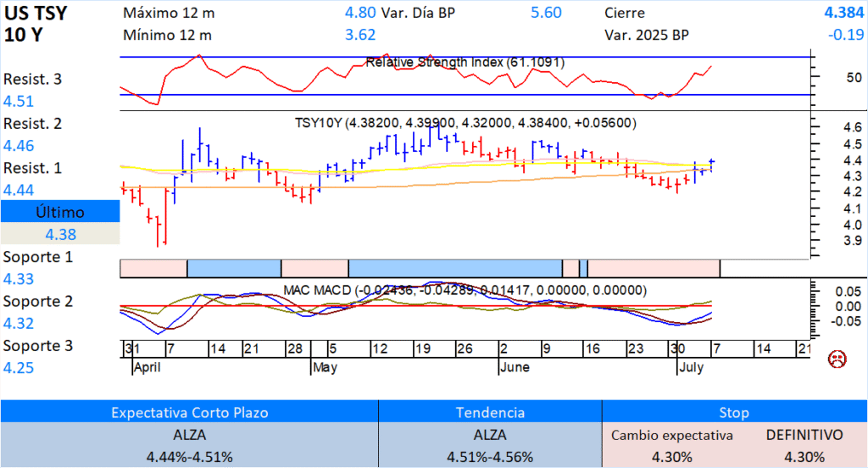This screenshot has height=468, width=868.
Task: Click the Máximo value 4.80
Action: coord(360,13)
